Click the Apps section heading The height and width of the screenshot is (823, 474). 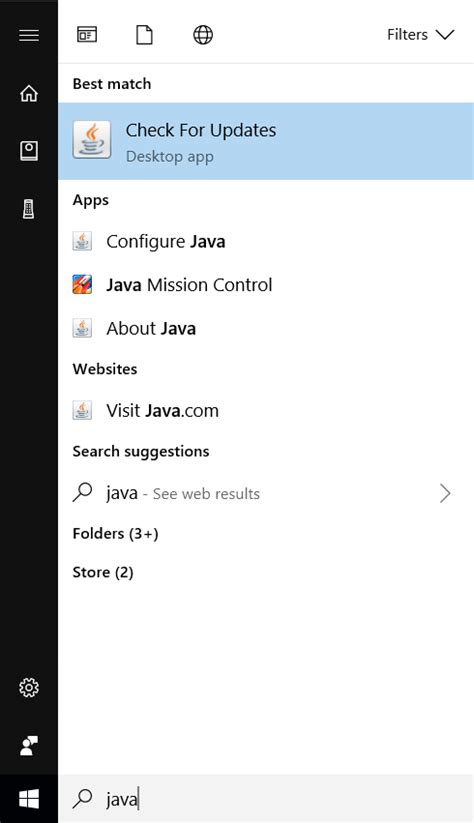click(91, 200)
